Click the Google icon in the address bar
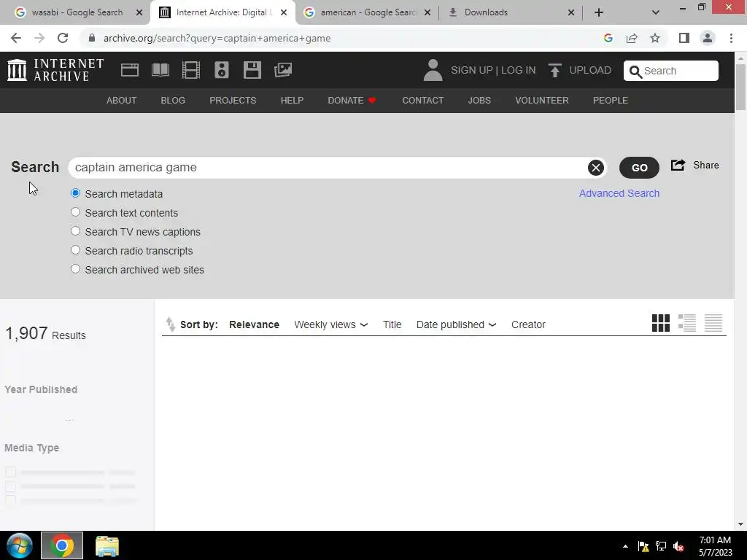This screenshot has height=560, width=747. pos(608,38)
